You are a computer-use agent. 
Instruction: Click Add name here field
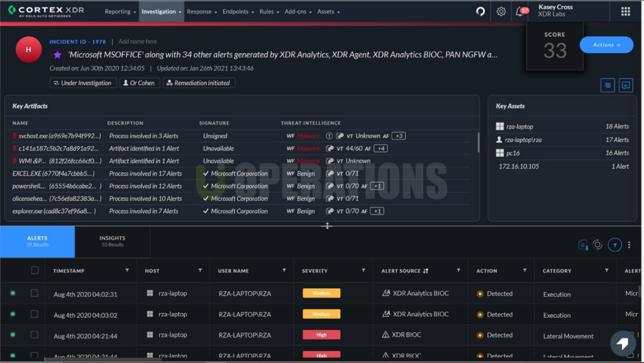pos(138,42)
